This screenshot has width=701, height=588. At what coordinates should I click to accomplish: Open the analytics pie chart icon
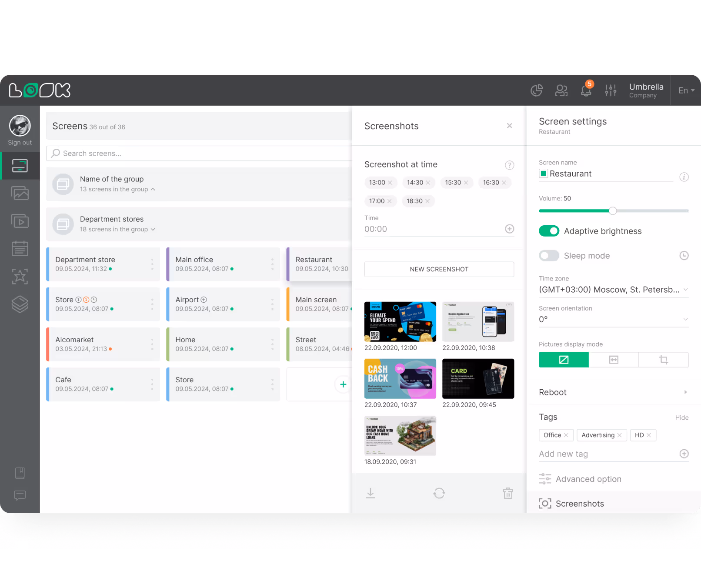(x=537, y=90)
